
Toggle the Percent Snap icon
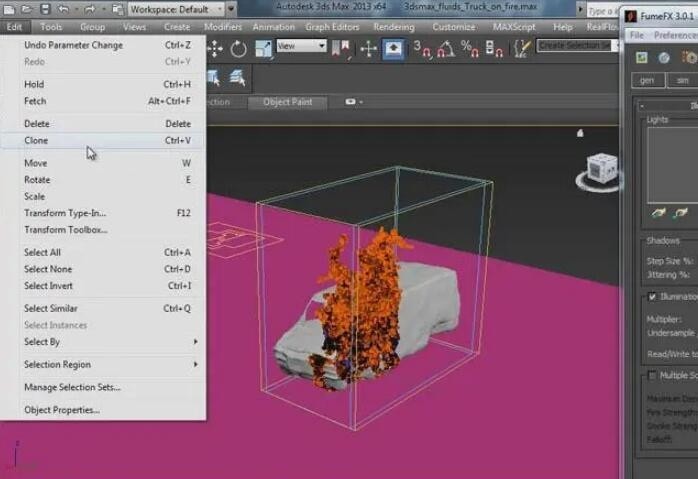pyautogui.click(x=469, y=47)
